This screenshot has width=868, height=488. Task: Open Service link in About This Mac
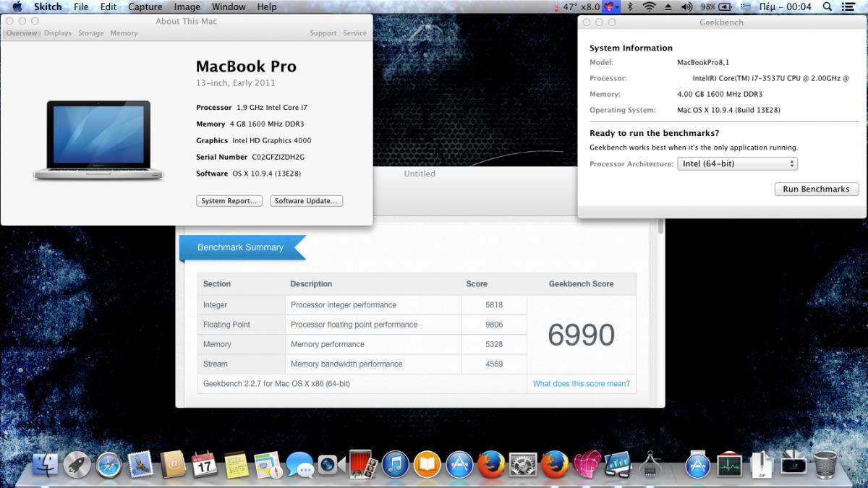click(x=354, y=33)
